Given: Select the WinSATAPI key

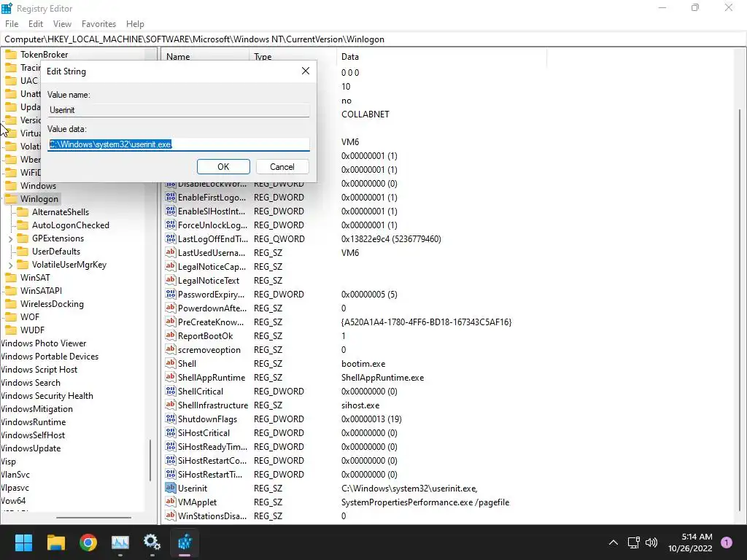Looking at the screenshot, I should pyautogui.click(x=41, y=290).
